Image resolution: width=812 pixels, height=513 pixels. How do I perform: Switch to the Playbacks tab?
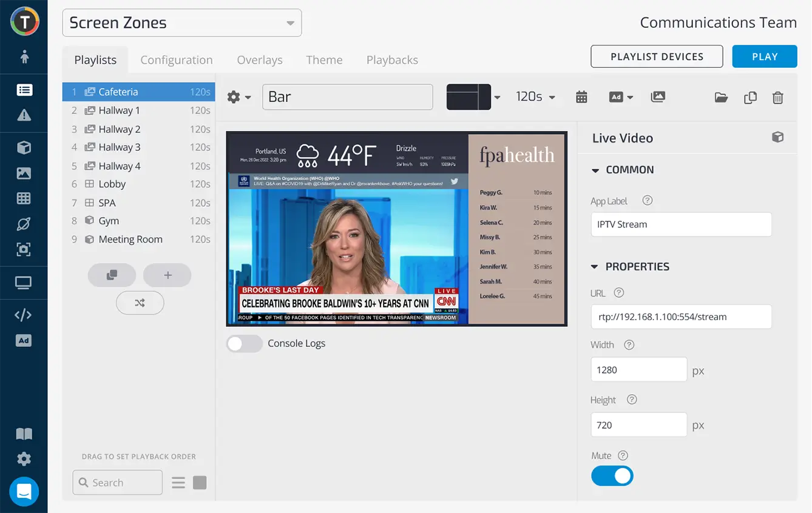[392, 60]
